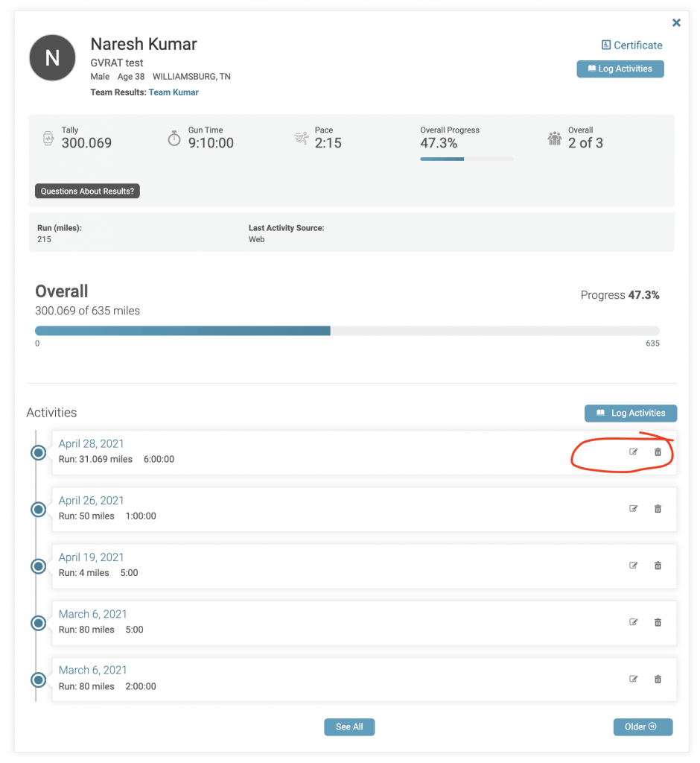Delete the April 26, 2021 run
Screen dimensions: 700x763
[x=658, y=508]
